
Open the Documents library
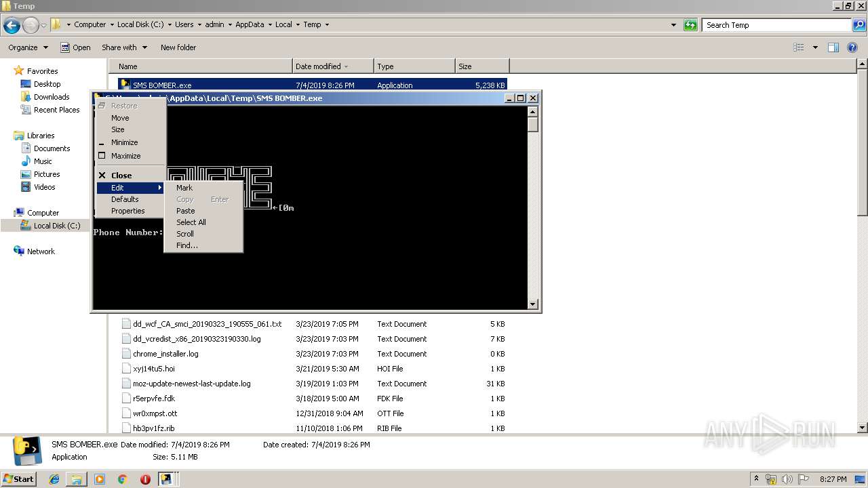pos(52,148)
